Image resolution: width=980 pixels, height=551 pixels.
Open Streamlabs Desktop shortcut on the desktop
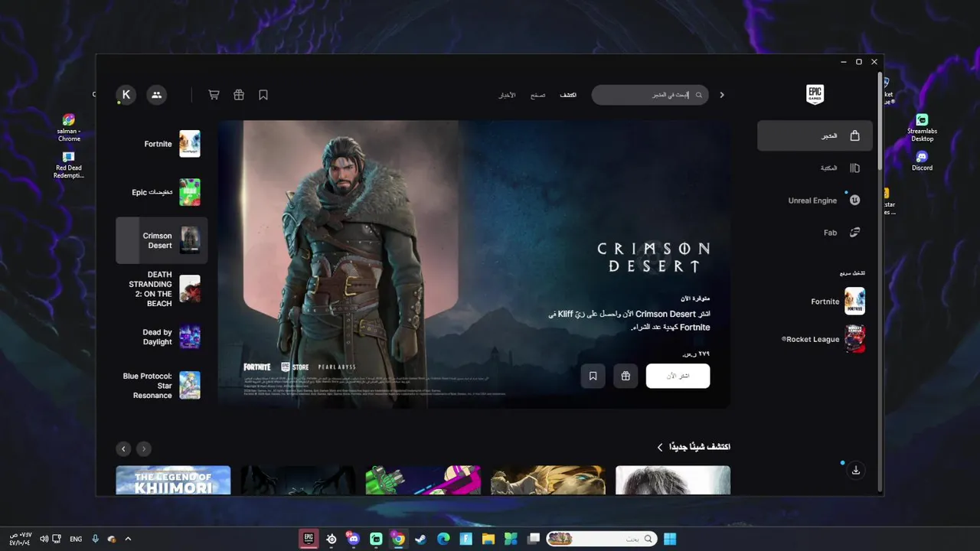[x=922, y=127]
